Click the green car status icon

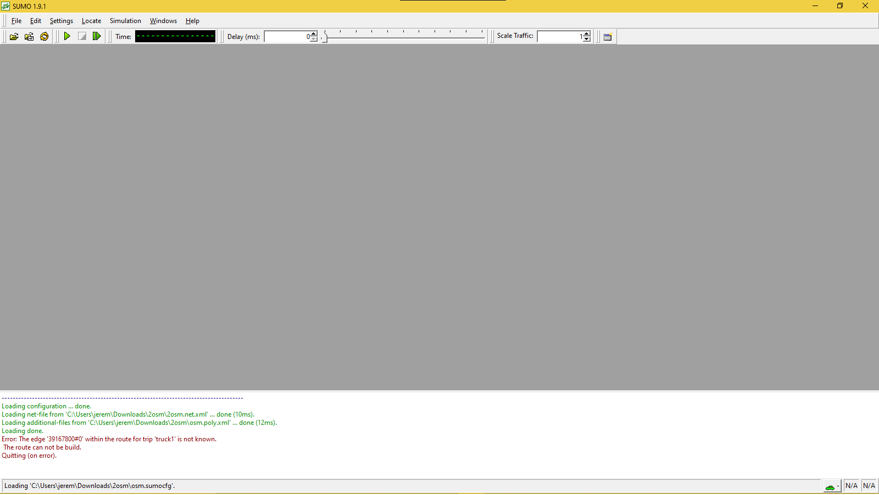point(830,486)
